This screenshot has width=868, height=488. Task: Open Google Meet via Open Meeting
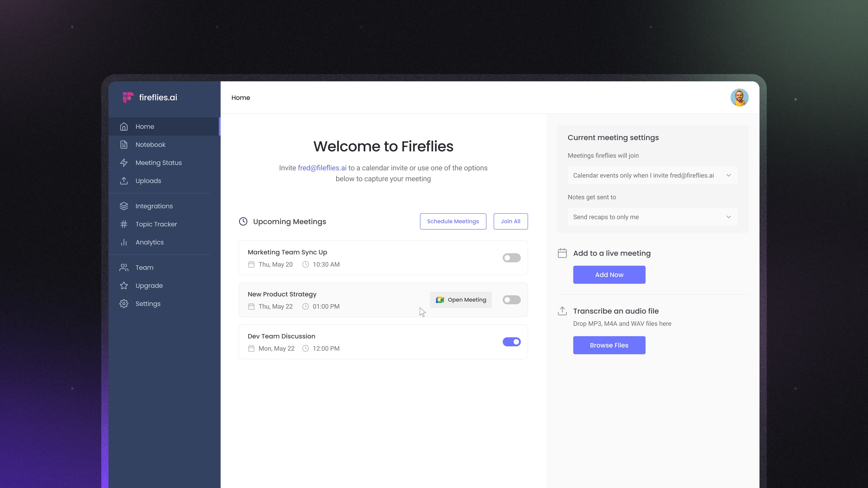click(x=461, y=299)
